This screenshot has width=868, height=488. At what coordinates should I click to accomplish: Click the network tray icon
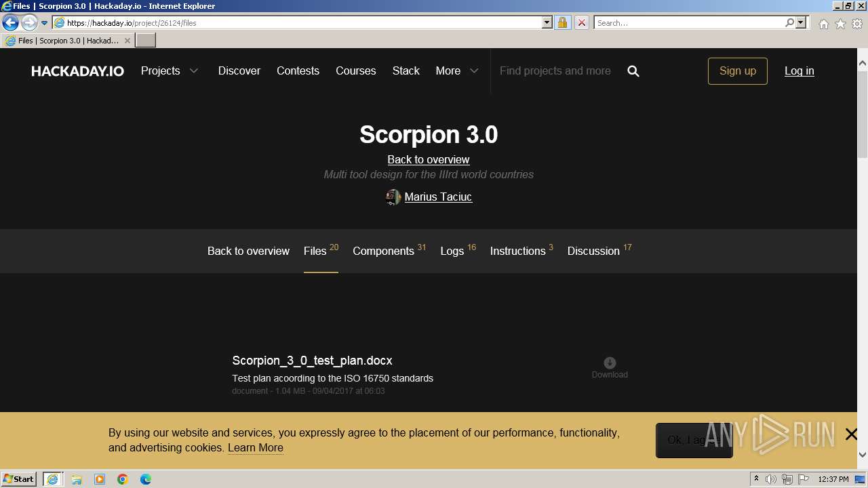(787, 479)
